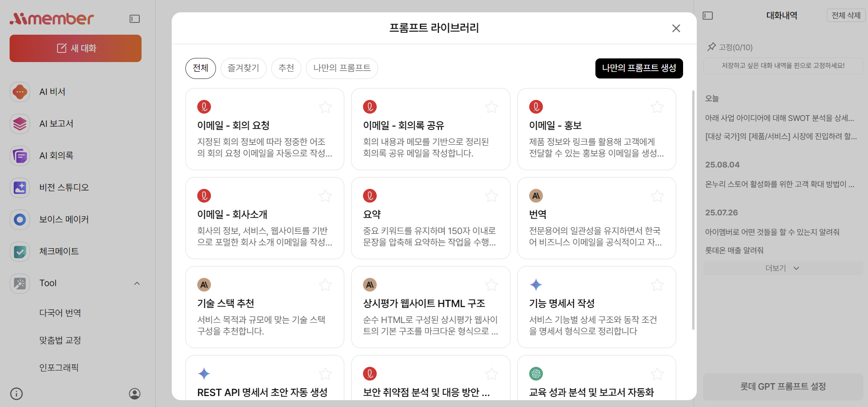868x407 pixels.
Task: Click the red icon on 이메일 - 회사소개 card
Action: pos(204,196)
